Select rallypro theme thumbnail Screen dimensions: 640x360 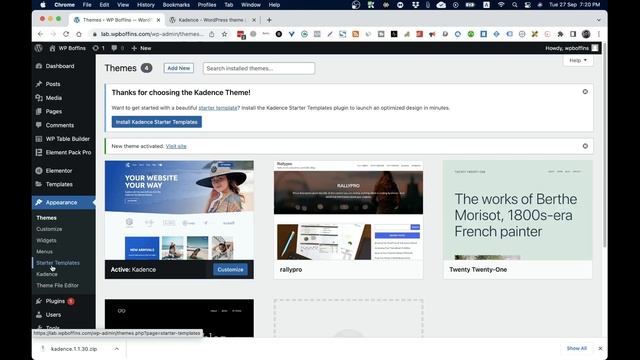pos(349,210)
